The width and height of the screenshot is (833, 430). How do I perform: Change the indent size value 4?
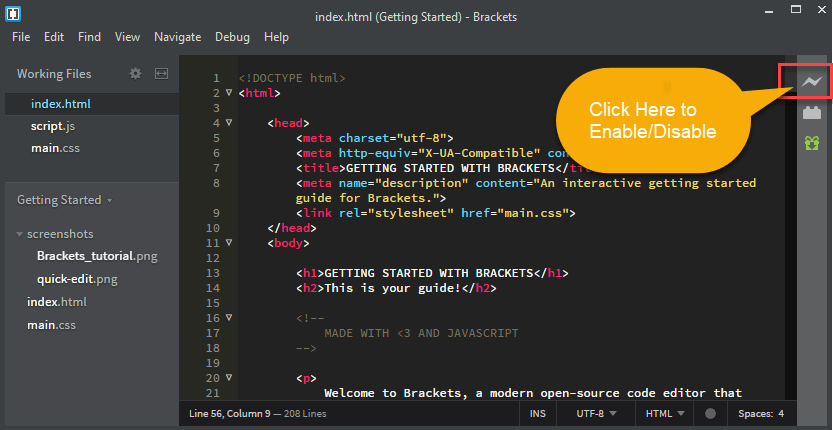[x=781, y=414]
